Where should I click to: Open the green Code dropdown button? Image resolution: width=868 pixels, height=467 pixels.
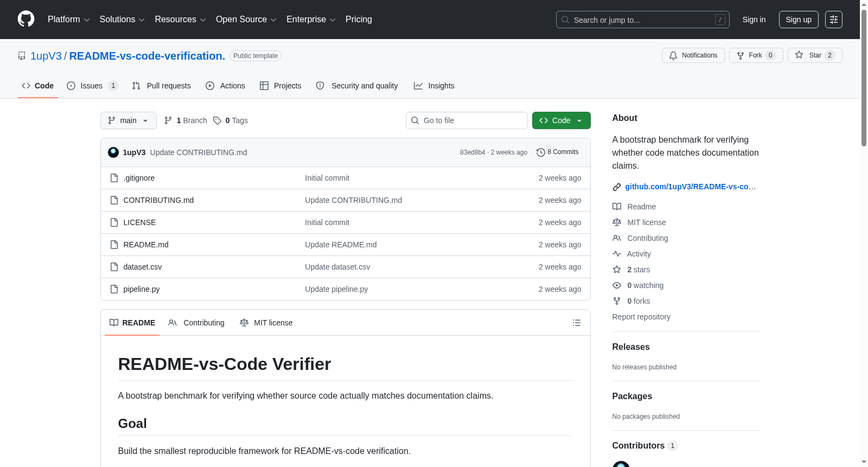point(561,120)
